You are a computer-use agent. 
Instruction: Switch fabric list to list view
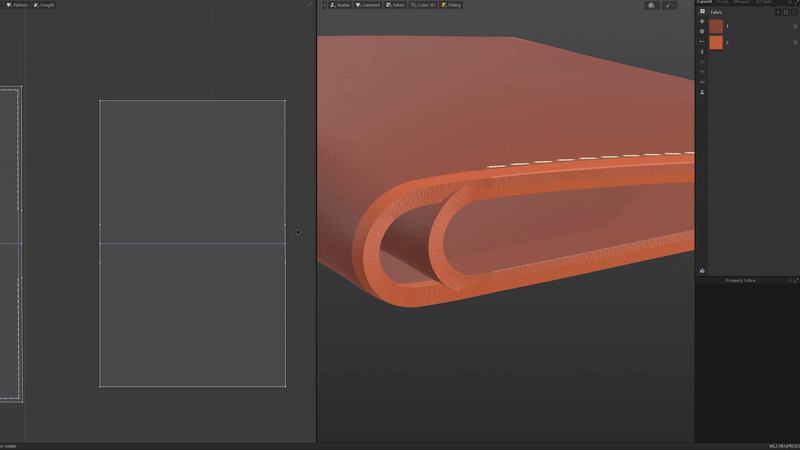pos(794,12)
